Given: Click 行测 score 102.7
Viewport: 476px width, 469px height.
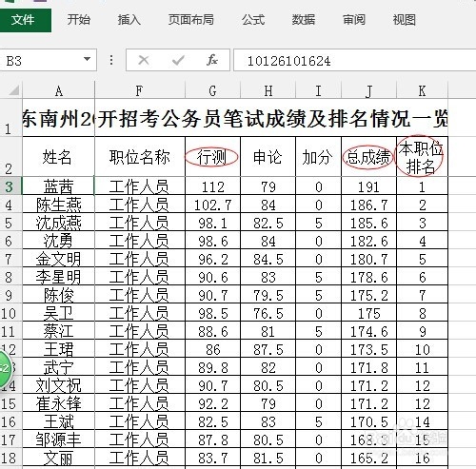Looking at the screenshot, I should 212,205.
